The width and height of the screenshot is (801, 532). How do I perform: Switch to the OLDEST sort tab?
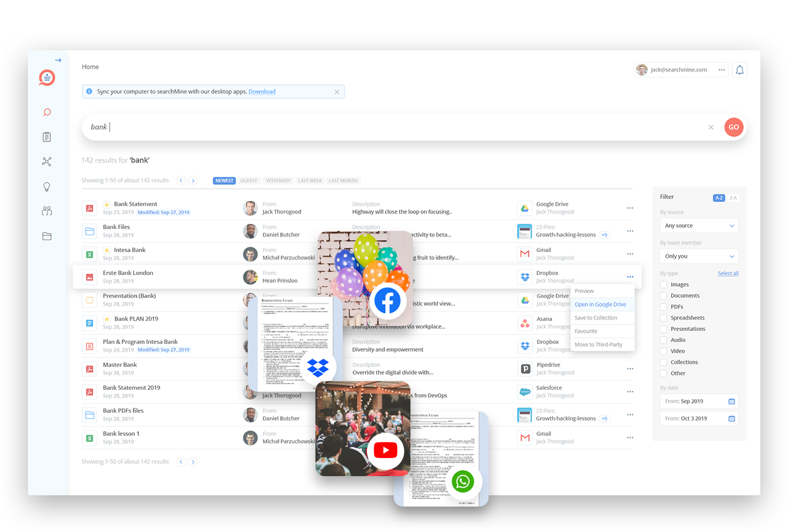pos(248,181)
